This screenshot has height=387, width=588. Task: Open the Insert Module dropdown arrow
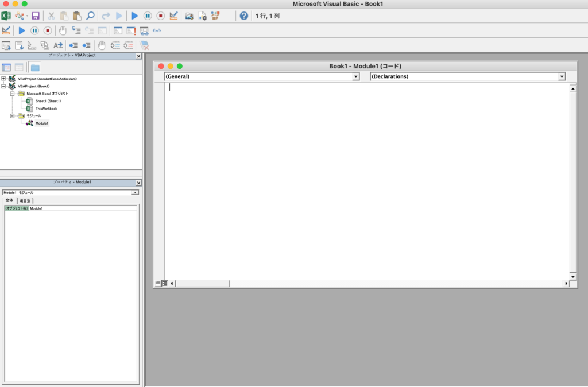28,16
